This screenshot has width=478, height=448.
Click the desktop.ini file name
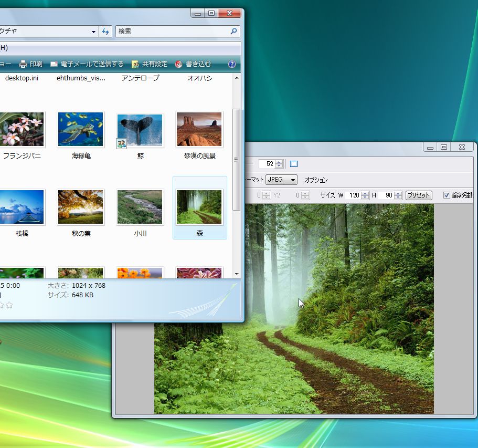pyautogui.click(x=22, y=78)
